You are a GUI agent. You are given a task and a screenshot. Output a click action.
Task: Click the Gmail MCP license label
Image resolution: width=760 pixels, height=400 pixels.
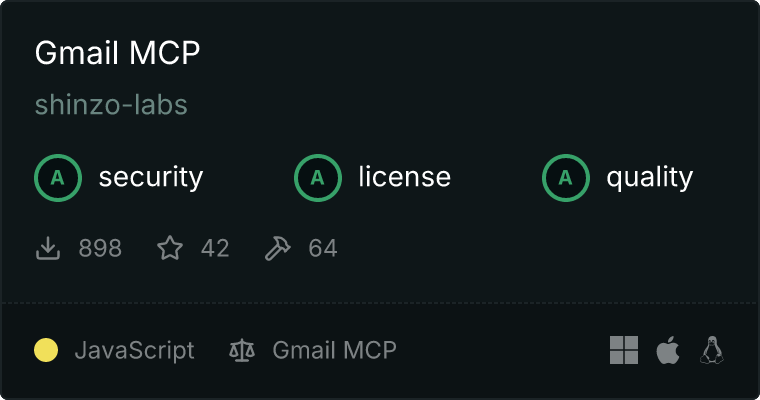(x=334, y=350)
